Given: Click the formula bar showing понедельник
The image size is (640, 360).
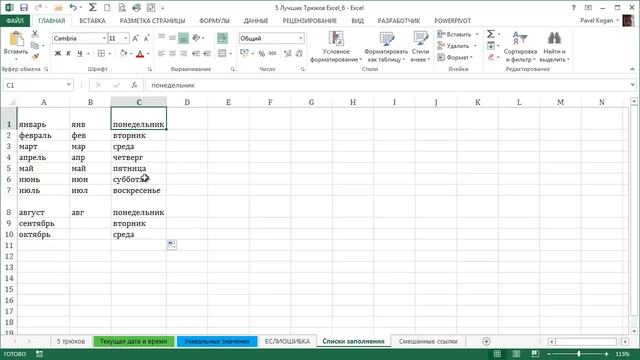Looking at the screenshot, I should click(388, 85).
